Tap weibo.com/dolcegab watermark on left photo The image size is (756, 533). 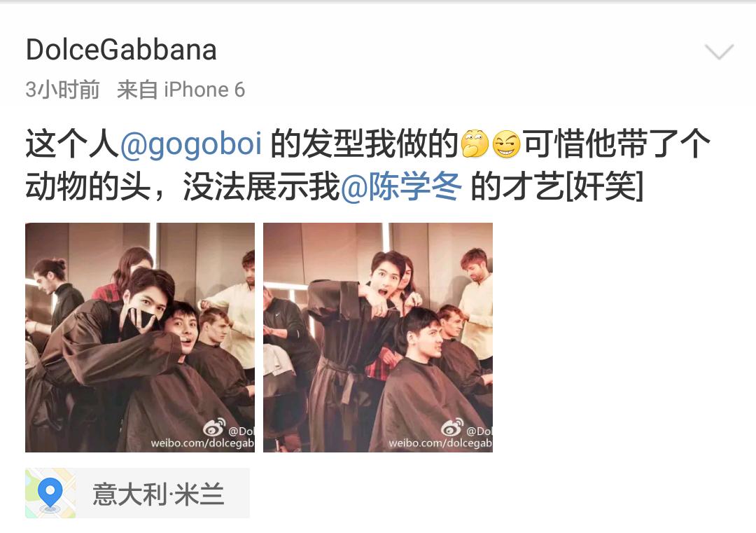(x=202, y=443)
